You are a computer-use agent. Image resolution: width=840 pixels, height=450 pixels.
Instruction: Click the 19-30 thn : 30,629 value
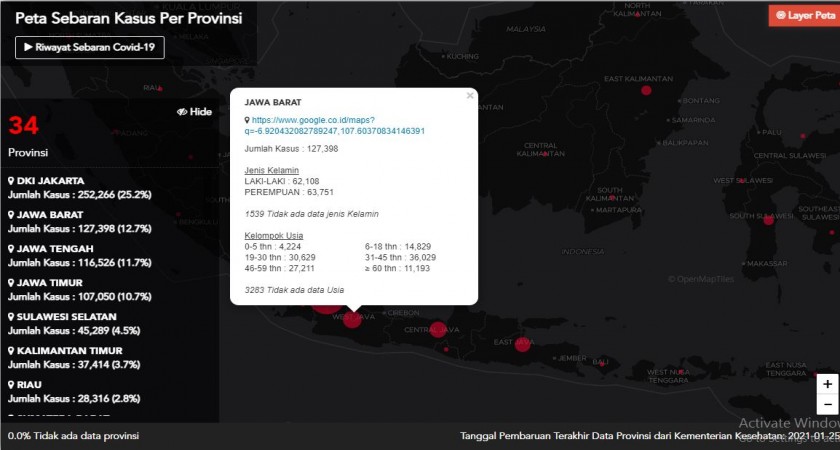(x=280, y=257)
